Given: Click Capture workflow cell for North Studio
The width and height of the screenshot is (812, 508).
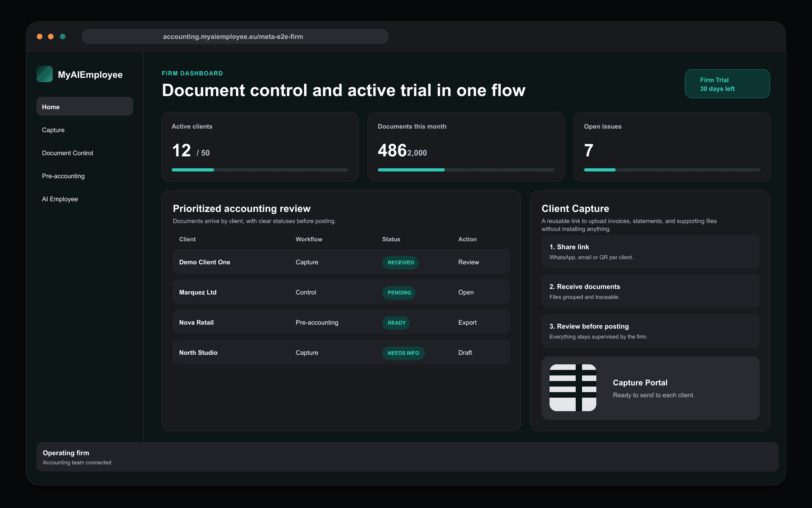Looking at the screenshot, I should [x=307, y=353].
